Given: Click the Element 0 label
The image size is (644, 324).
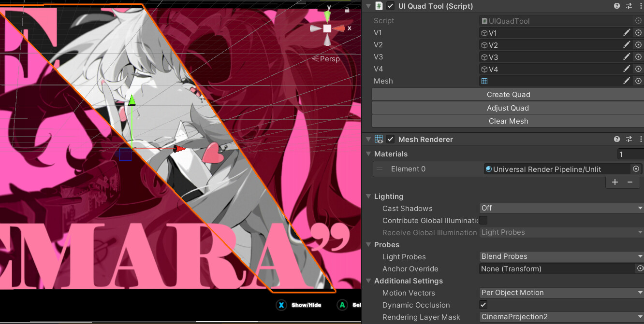Looking at the screenshot, I should (408, 169).
